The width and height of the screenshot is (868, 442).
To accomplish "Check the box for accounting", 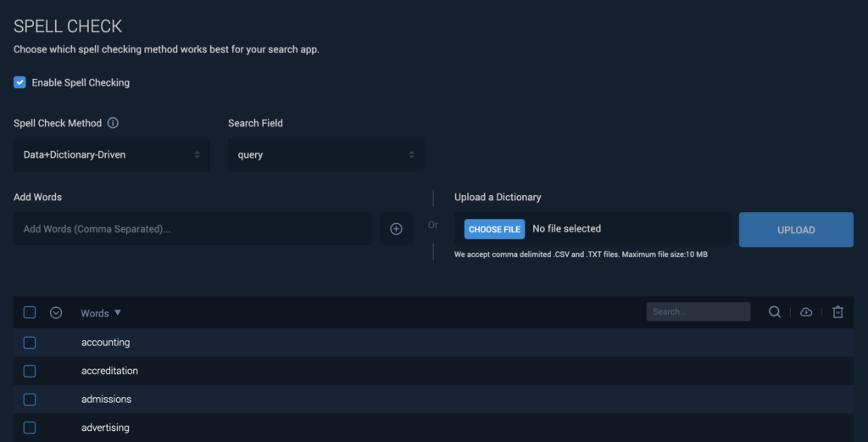I will coord(30,343).
